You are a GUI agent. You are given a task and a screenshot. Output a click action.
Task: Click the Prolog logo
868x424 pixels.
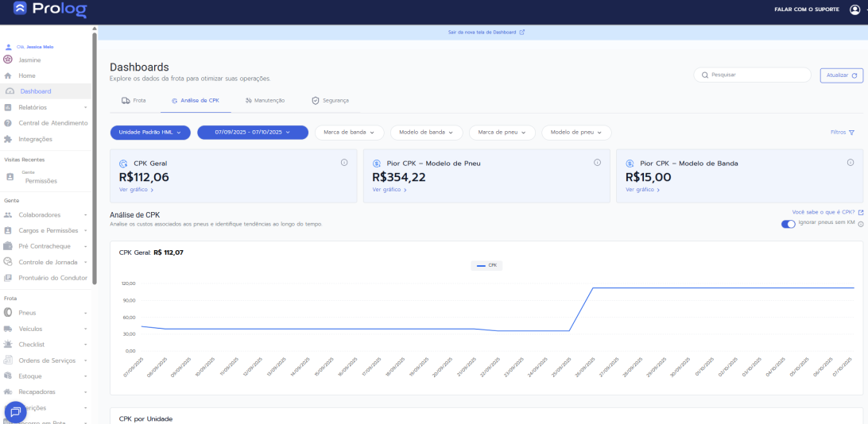click(49, 10)
